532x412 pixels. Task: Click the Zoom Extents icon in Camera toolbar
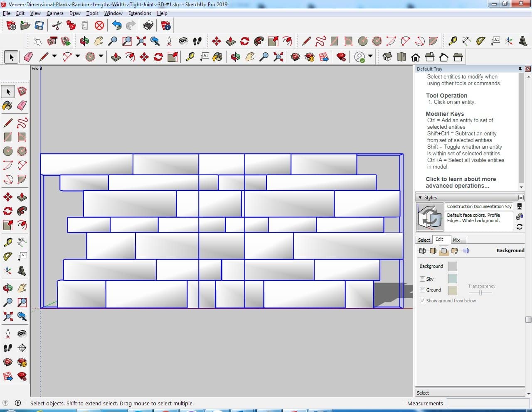tap(141, 41)
